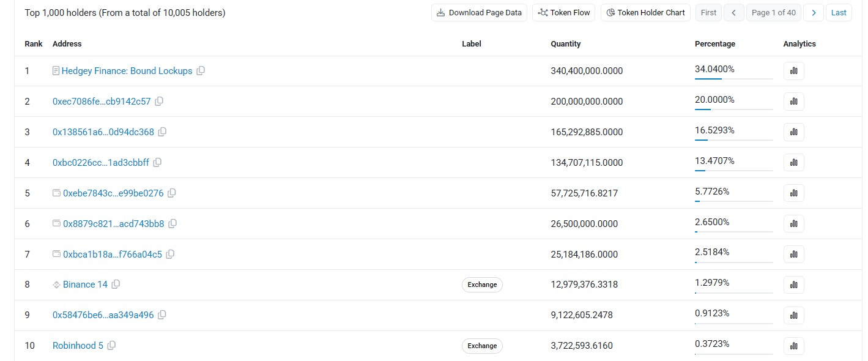The width and height of the screenshot is (868, 361).
Task: Click the wallet icon beside 0x8879c821…acd743bb8
Action: [x=57, y=223]
